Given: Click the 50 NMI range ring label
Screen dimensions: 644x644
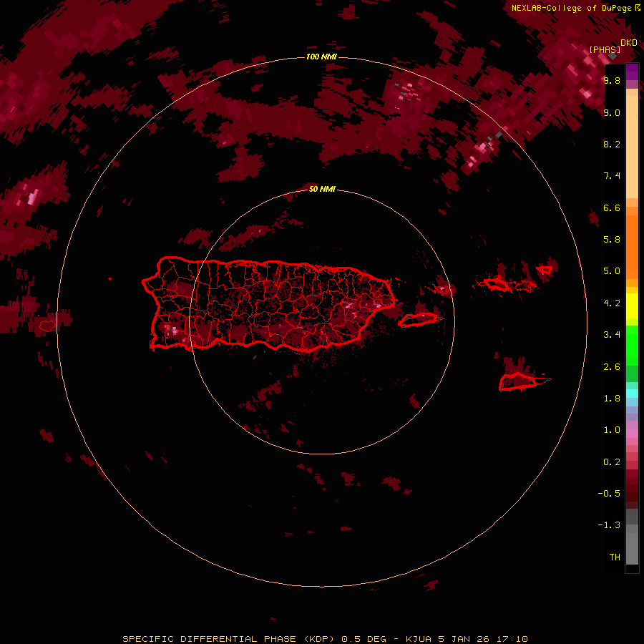Looking at the screenshot, I should coord(322,189).
